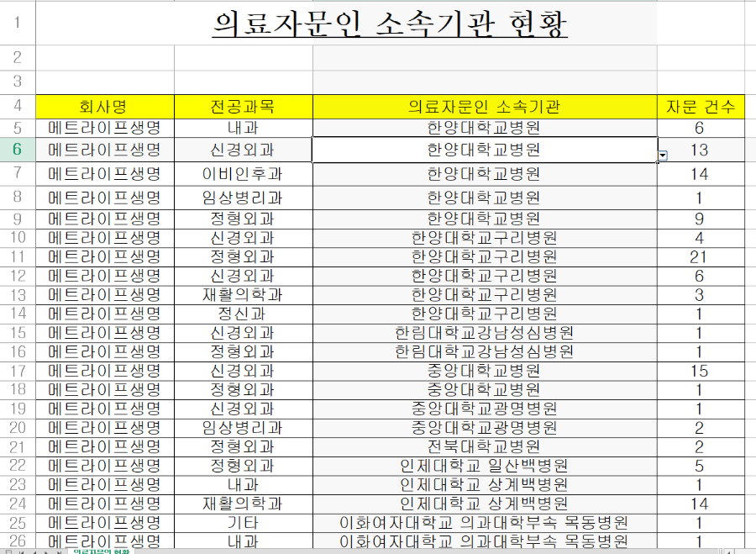Select 한림대학교강남성심병원 in row 15
The height and width of the screenshot is (554, 756).
[x=485, y=333]
